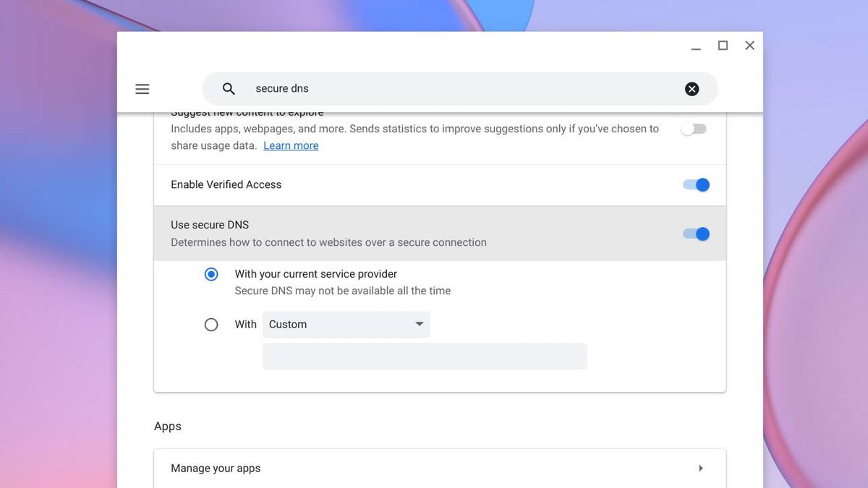The image size is (868, 488).
Task: Click the search magnifying glass icon
Action: pyautogui.click(x=228, y=88)
